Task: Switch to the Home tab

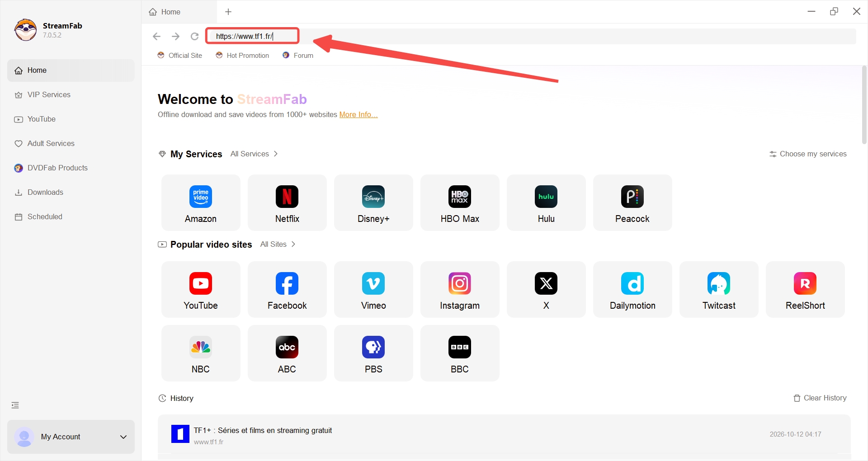Action: [179, 12]
